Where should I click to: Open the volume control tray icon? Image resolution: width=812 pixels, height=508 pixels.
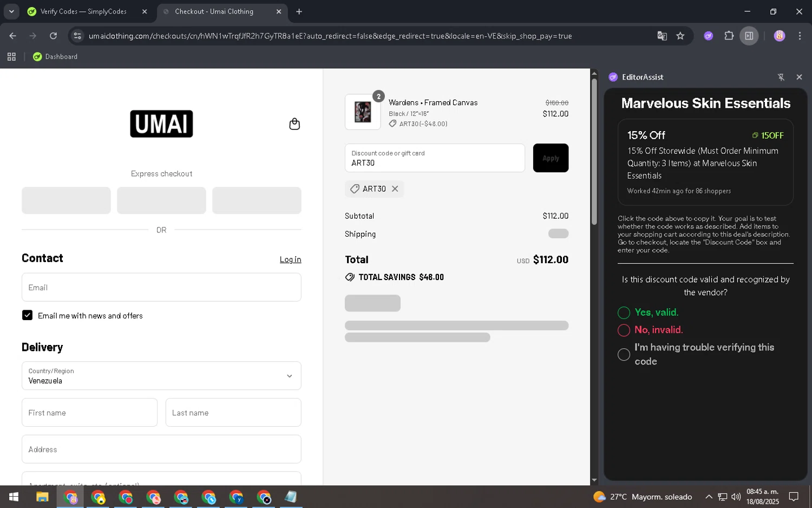[736, 497]
